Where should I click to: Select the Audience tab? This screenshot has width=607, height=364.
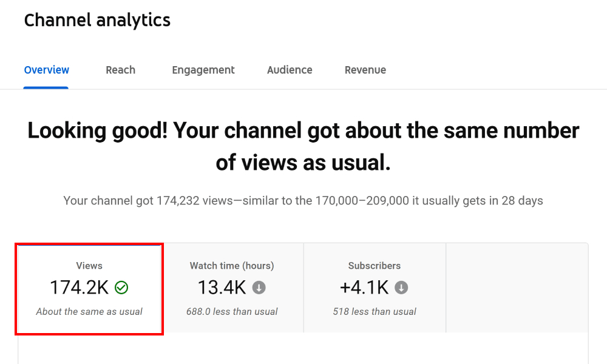290,70
